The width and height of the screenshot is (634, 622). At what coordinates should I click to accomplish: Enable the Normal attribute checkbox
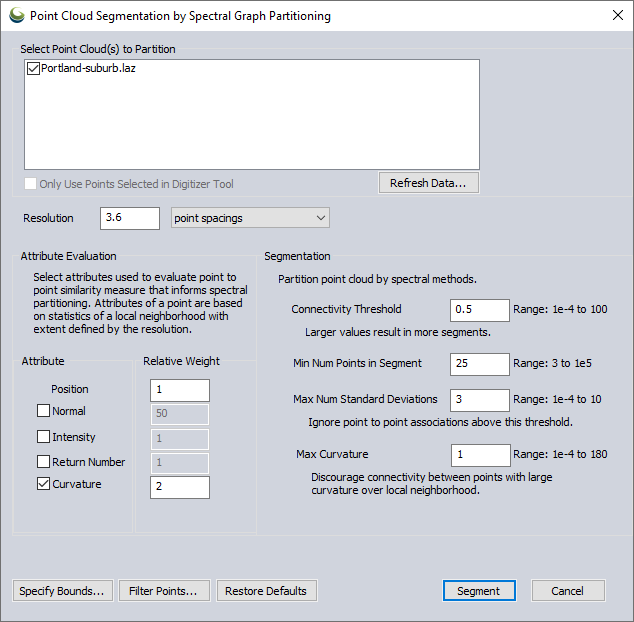43,411
